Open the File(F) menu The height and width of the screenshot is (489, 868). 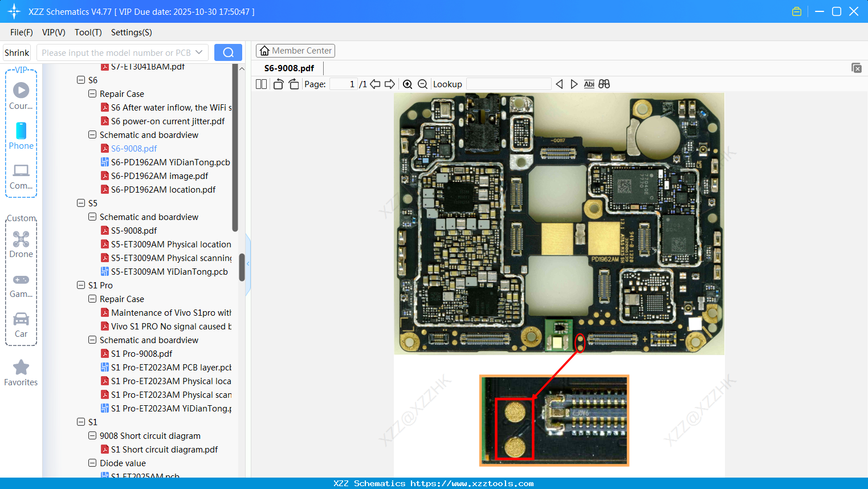tap(22, 32)
